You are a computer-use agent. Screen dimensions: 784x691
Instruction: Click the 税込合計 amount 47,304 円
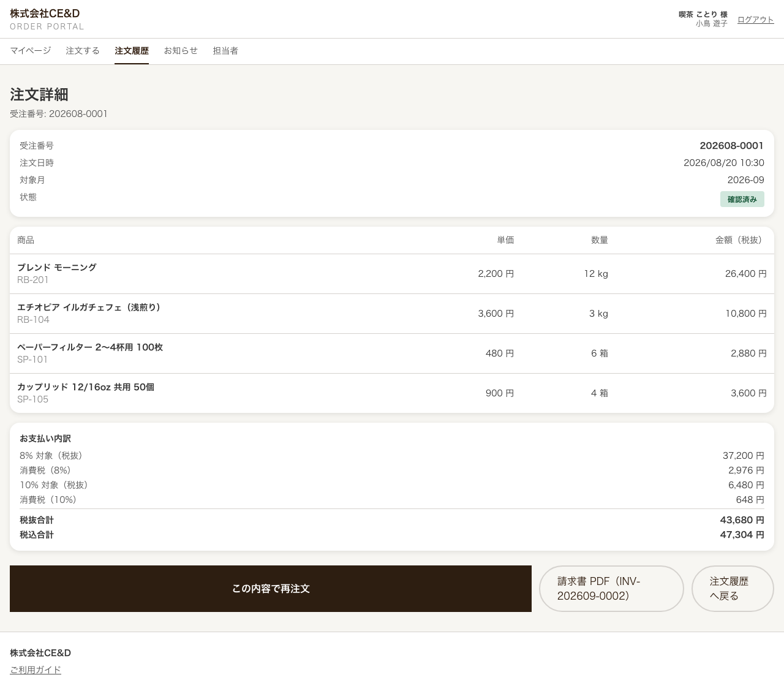click(742, 535)
